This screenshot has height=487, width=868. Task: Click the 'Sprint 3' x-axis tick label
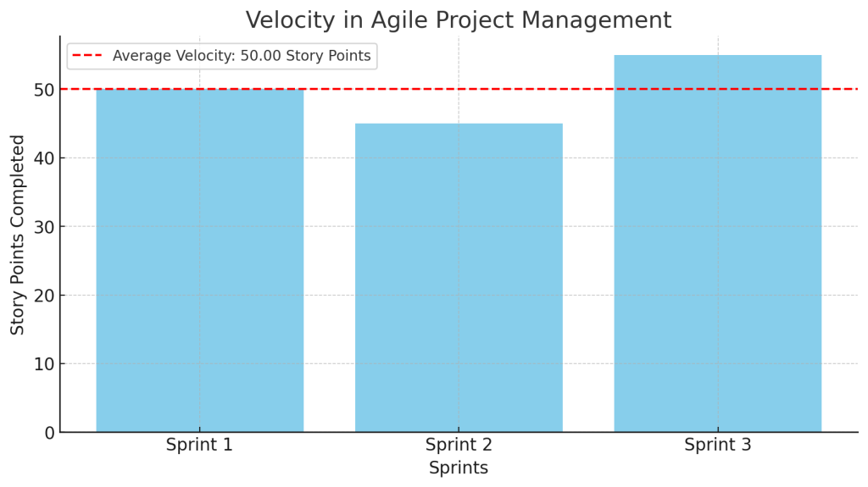coord(717,445)
